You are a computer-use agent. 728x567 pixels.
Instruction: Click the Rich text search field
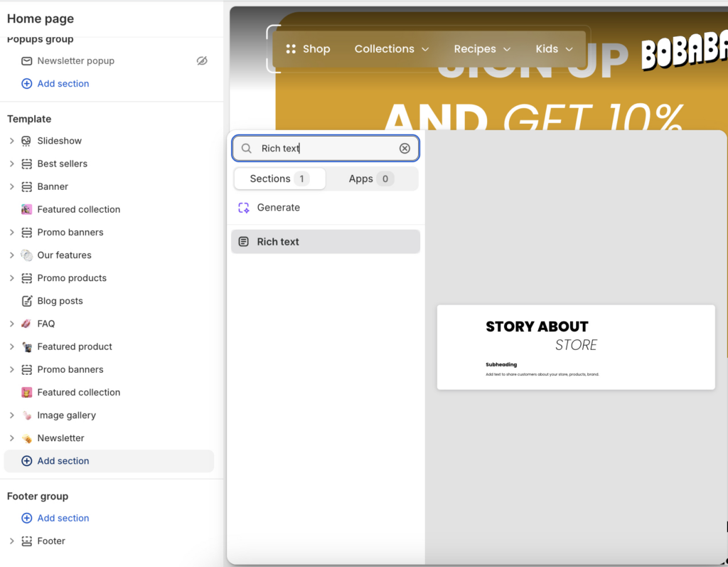[326, 148]
